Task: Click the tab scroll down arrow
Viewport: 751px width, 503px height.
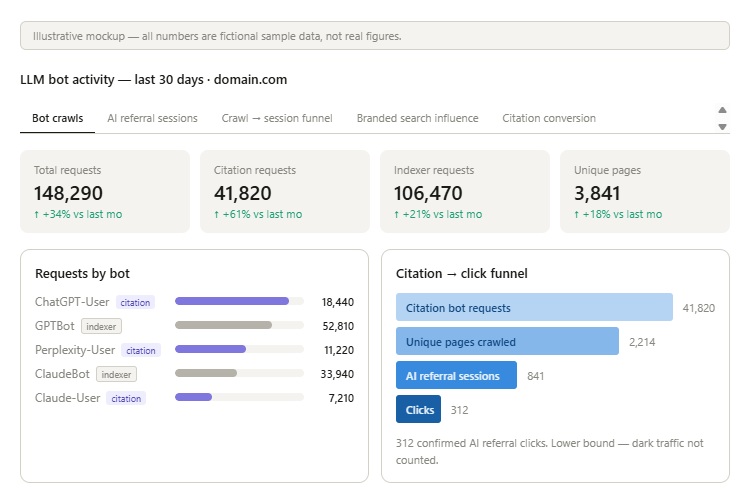Action: [x=722, y=127]
